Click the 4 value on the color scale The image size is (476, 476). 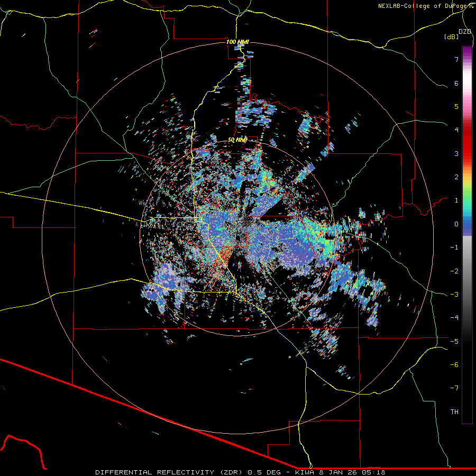tap(456, 130)
